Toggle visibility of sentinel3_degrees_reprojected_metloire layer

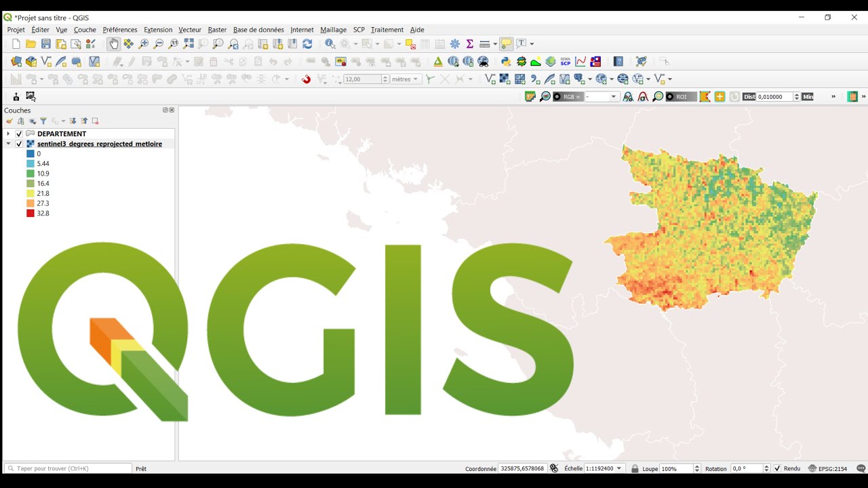[19, 144]
